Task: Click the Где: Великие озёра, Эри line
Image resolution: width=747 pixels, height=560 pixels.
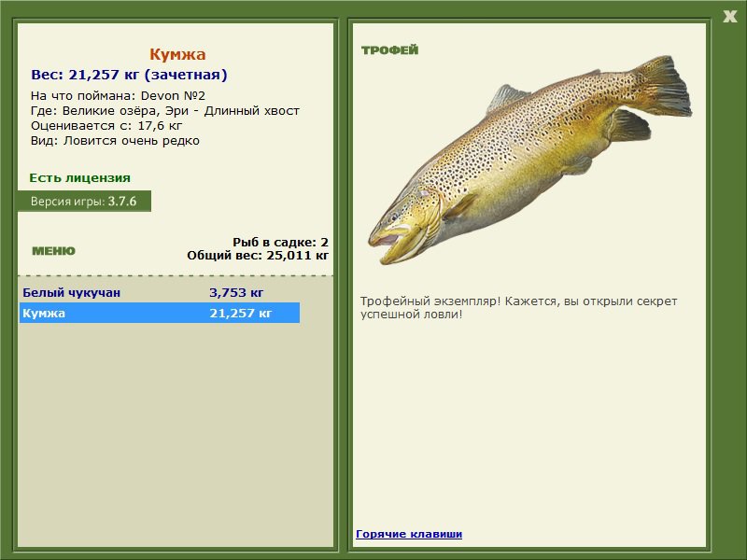Action: [x=165, y=111]
